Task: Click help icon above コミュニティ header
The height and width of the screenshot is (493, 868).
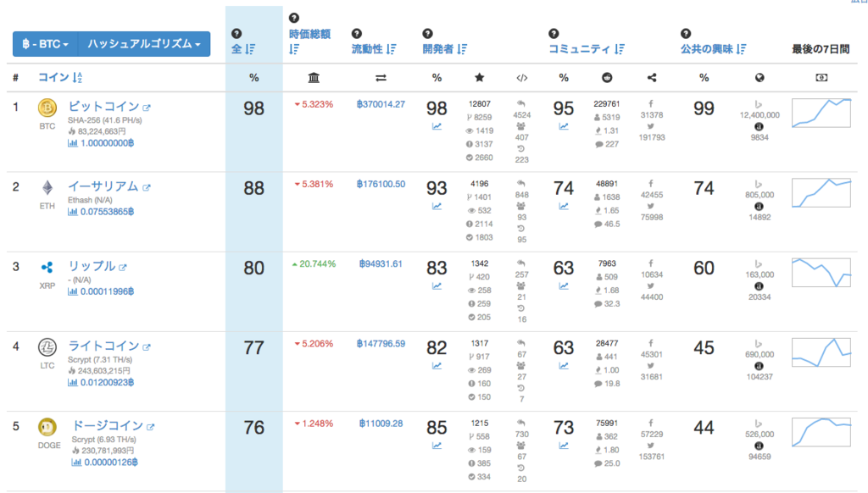Action: click(554, 34)
